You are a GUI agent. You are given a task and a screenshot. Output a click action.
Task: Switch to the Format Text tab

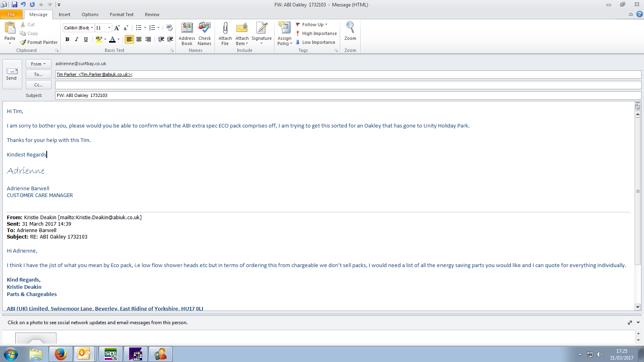122,14
